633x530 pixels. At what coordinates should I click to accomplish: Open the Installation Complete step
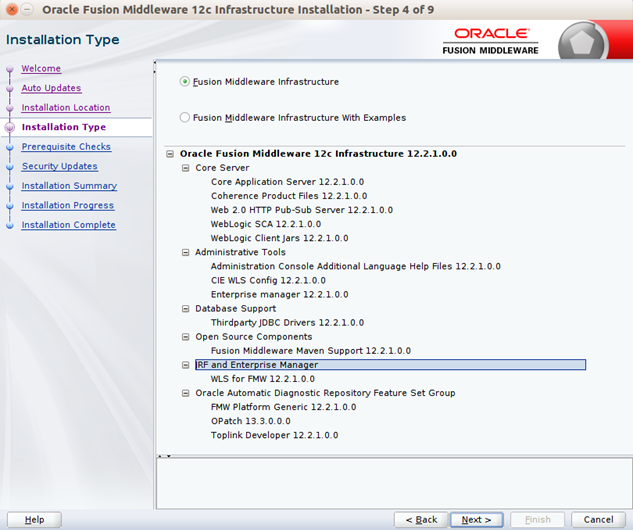coord(69,225)
